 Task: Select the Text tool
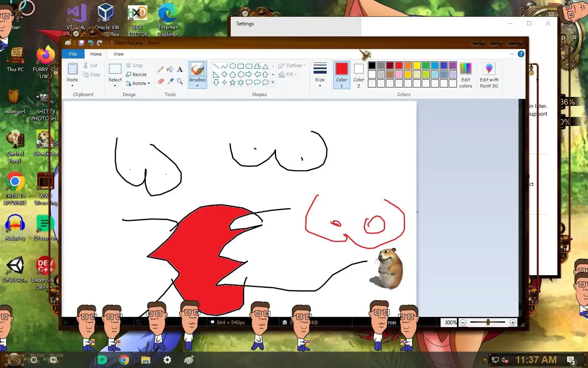180,70
